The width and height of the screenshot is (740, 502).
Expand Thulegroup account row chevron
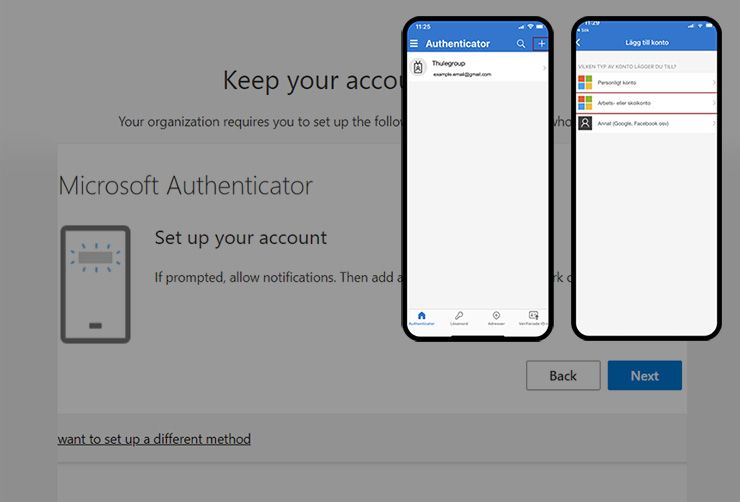tap(544, 68)
